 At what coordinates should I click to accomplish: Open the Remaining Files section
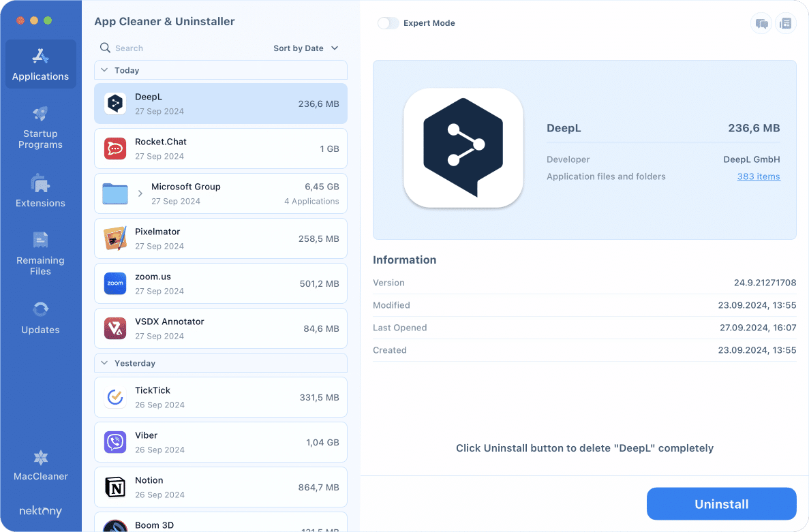coord(40,253)
